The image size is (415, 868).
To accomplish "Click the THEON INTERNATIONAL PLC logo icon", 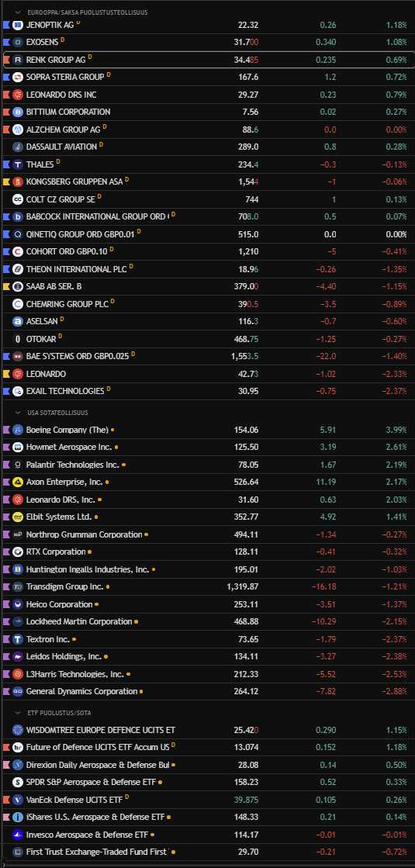I will (x=18, y=269).
